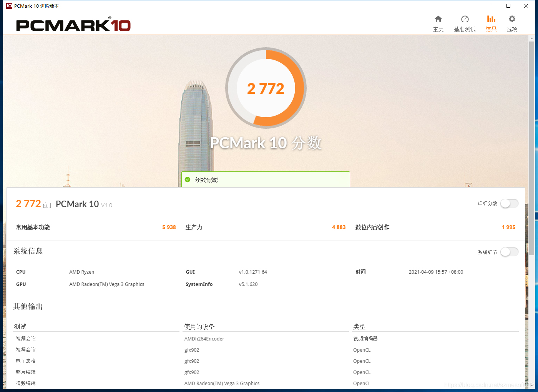Click the circular 2 772 score gauge
538x392 pixels.
click(x=266, y=88)
